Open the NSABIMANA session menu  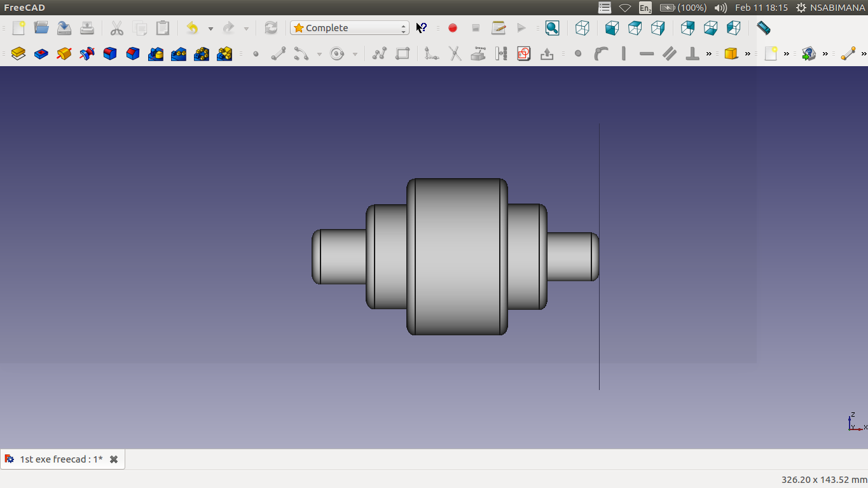point(830,8)
